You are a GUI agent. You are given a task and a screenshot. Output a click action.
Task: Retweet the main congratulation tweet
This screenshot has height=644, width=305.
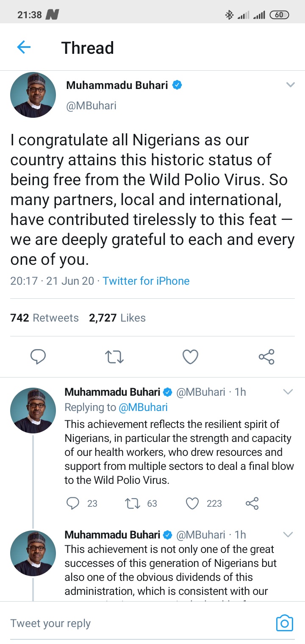[114, 357]
